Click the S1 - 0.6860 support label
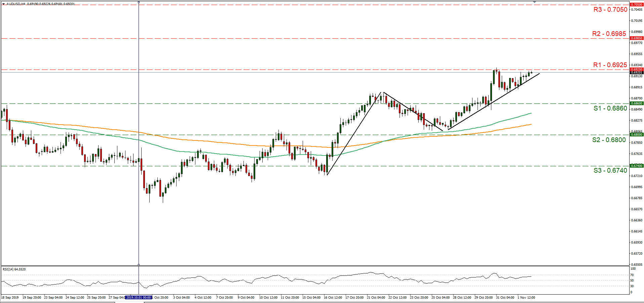 610,109
